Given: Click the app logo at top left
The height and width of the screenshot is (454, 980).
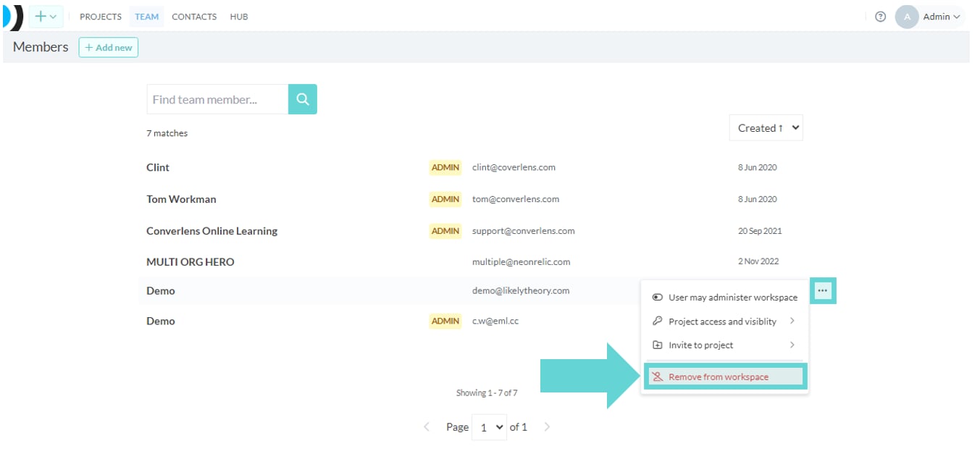Looking at the screenshot, I should pos(13,17).
